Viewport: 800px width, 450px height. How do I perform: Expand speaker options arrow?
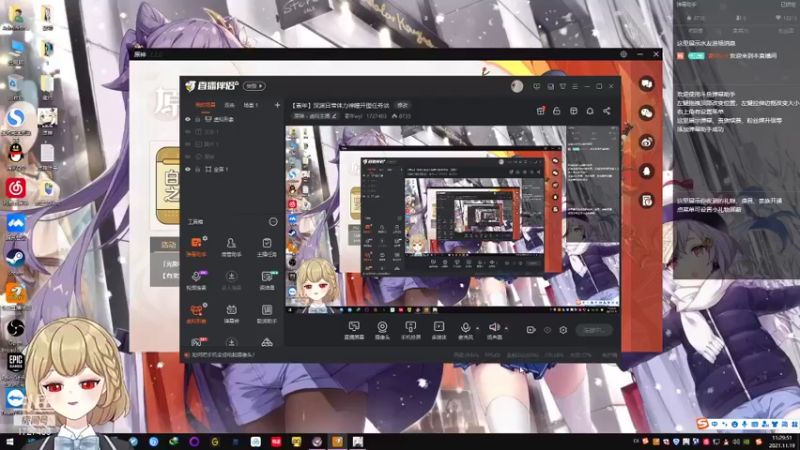coord(506,328)
